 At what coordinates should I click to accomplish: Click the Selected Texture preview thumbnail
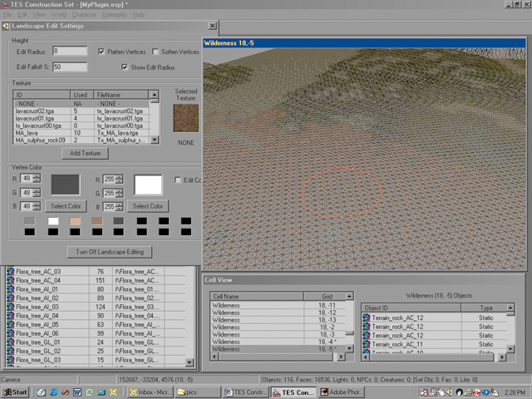(x=185, y=116)
